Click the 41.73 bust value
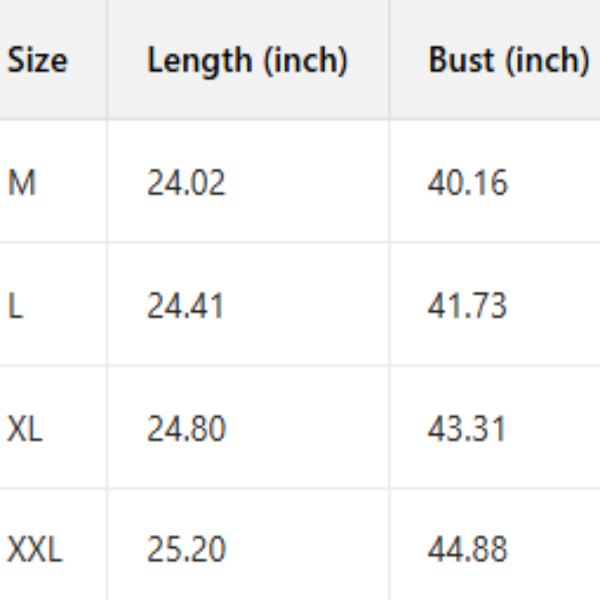Screen dimensions: 600x600 click(467, 306)
